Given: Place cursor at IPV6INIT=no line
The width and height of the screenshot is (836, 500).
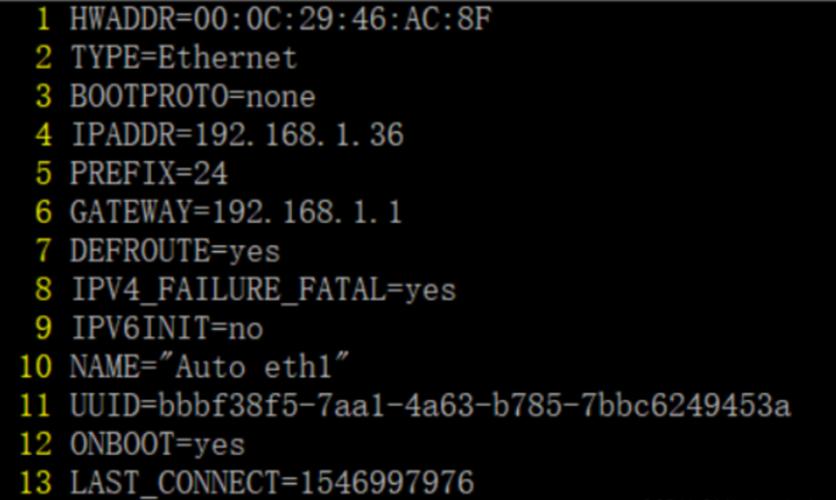Looking at the screenshot, I should [167, 328].
